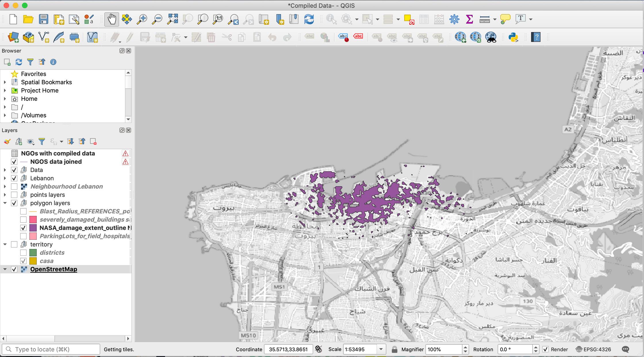Open the Python console icon
644x357 pixels.
coord(513,37)
